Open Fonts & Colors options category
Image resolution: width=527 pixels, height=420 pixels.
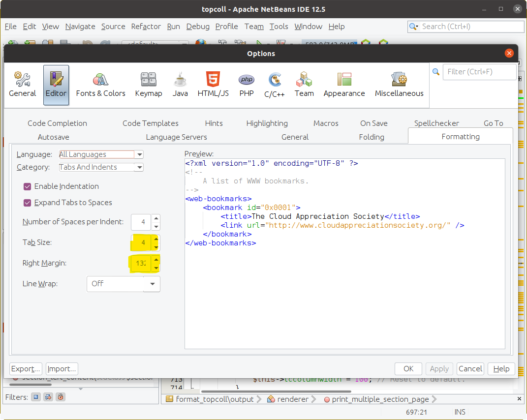(100, 85)
